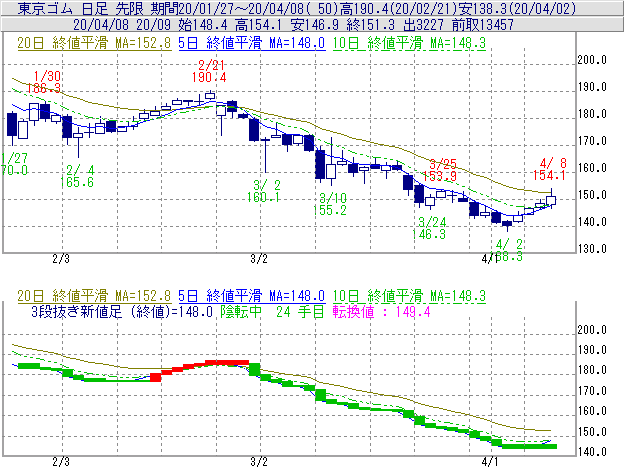Click the 1/30 186.3 high label
The width and height of the screenshot is (624, 474).
tap(44, 82)
